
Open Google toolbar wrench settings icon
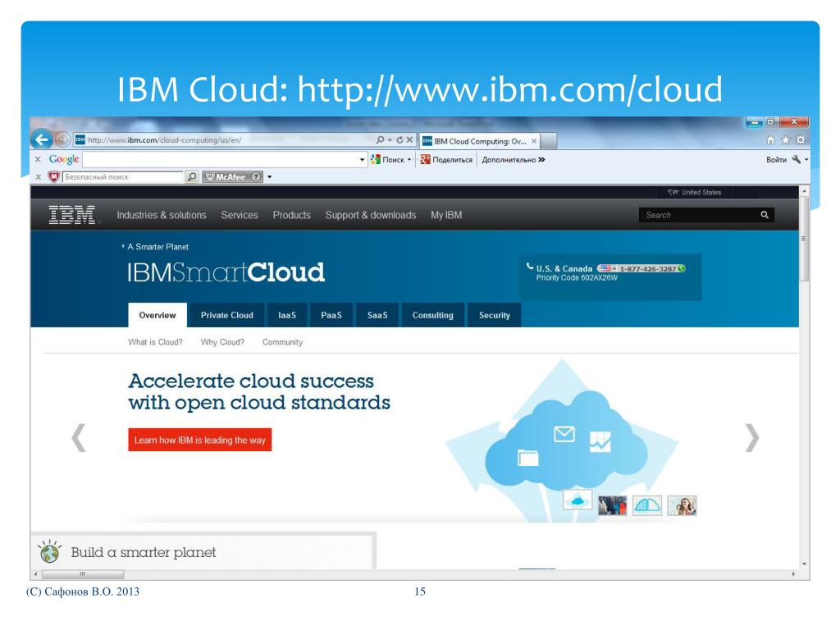[x=797, y=160]
